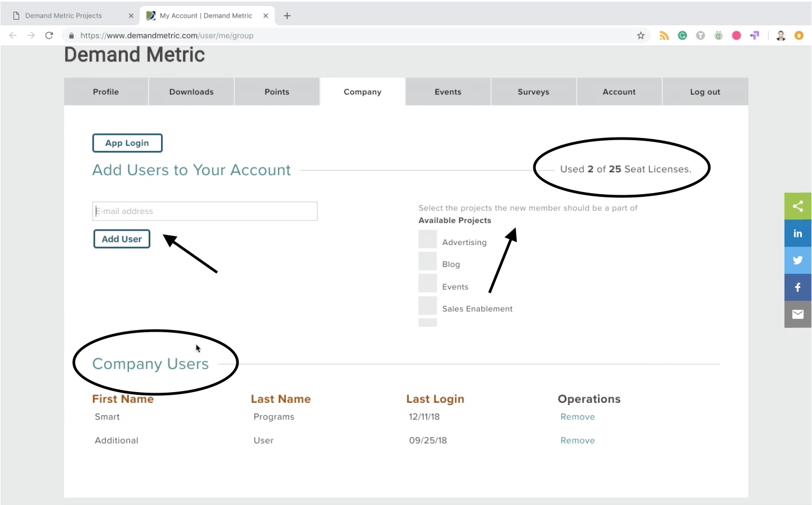
Task: Open the Profile tab
Action: [x=106, y=91]
